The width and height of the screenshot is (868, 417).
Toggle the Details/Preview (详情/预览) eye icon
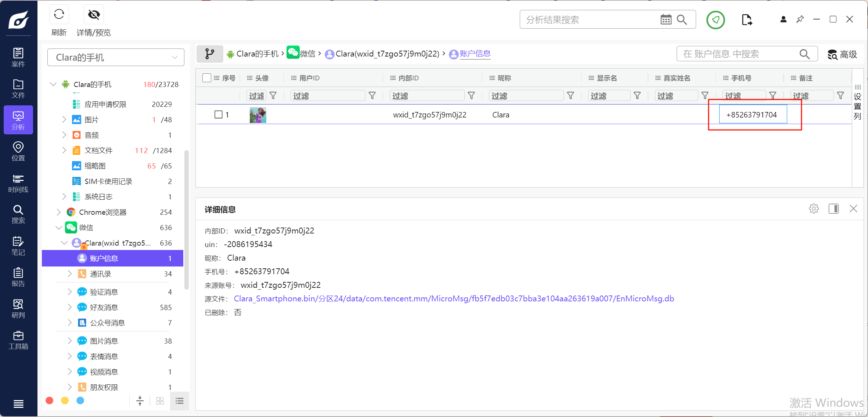click(x=94, y=15)
